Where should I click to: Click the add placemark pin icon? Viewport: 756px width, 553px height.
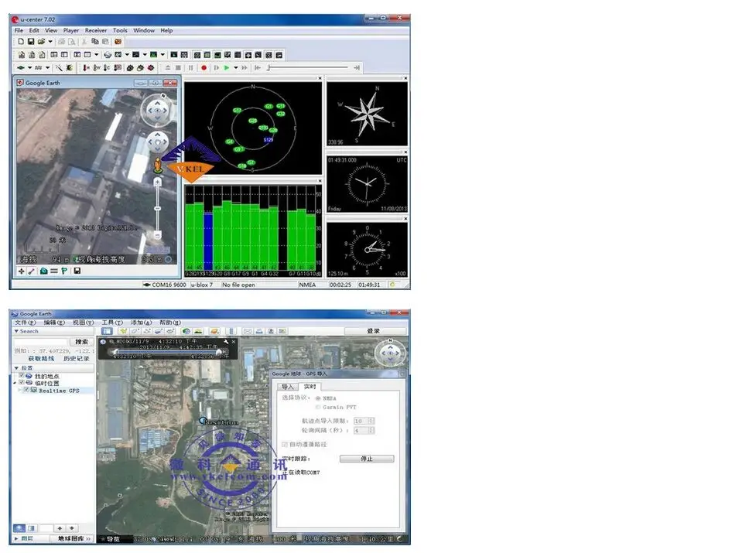click(124, 332)
